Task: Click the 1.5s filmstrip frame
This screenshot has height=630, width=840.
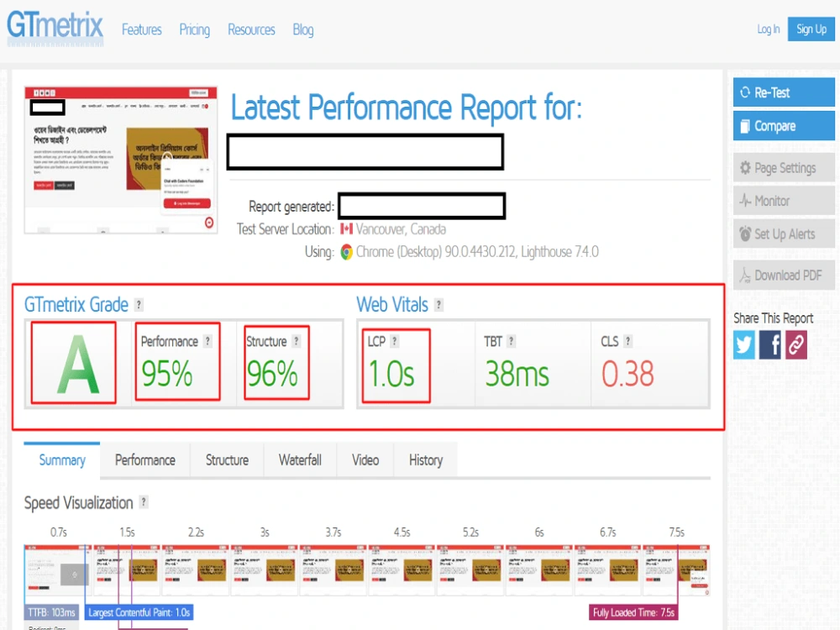Action: (127, 570)
